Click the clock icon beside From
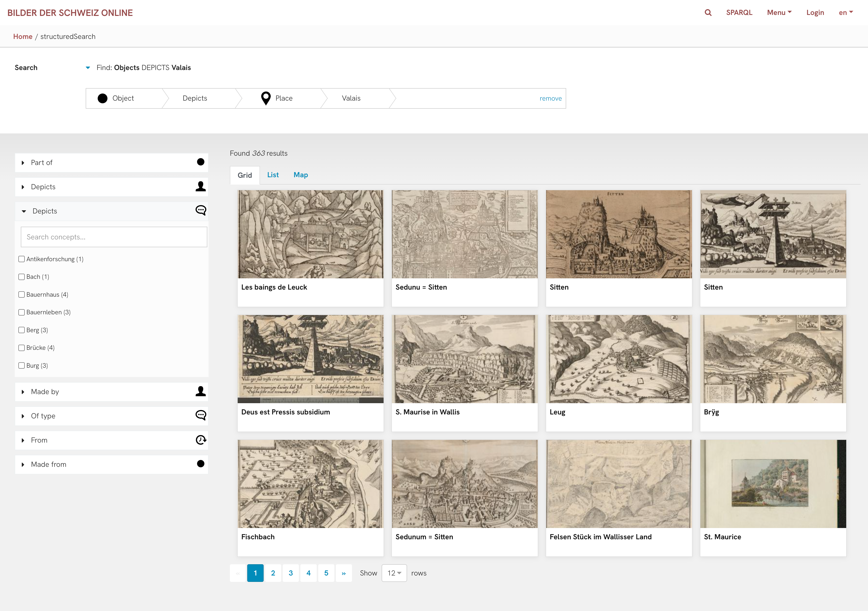 (x=201, y=440)
